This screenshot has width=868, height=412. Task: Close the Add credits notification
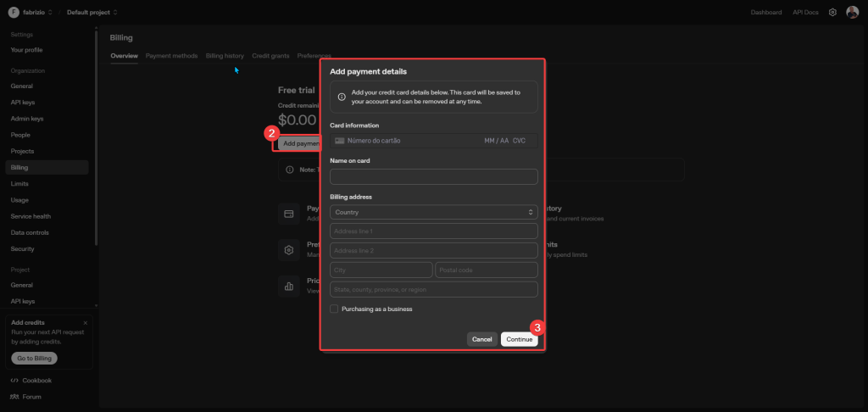pyautogui.click(x=85, y=323)
